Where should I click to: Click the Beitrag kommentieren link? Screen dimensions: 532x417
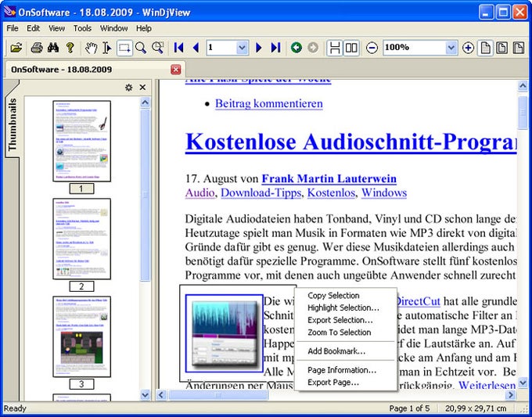click(x=268, y=103)
